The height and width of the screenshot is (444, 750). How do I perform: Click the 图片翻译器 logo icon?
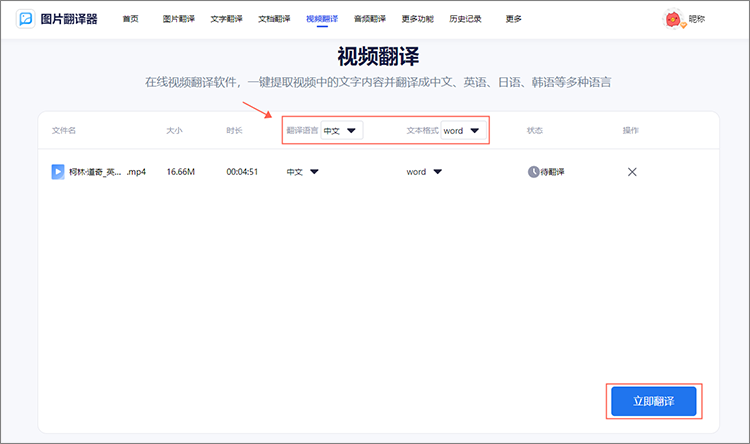[x=25, y=19]
